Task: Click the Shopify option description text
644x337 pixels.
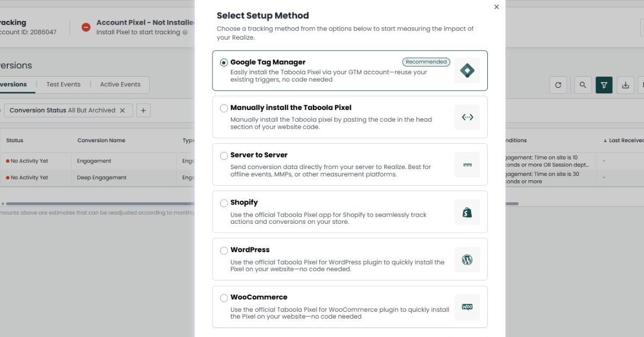Action: (x=328, y=218)
